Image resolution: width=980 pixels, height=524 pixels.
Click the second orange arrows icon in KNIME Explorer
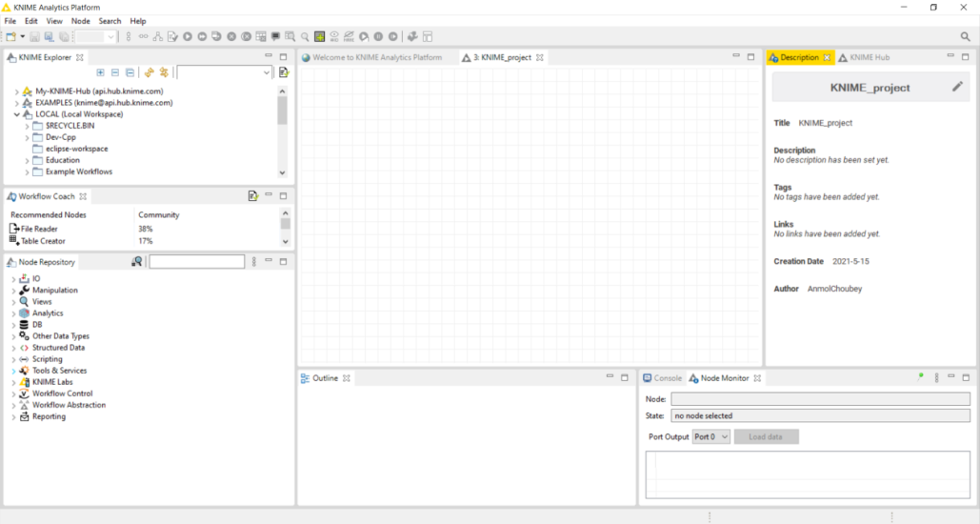164,72
